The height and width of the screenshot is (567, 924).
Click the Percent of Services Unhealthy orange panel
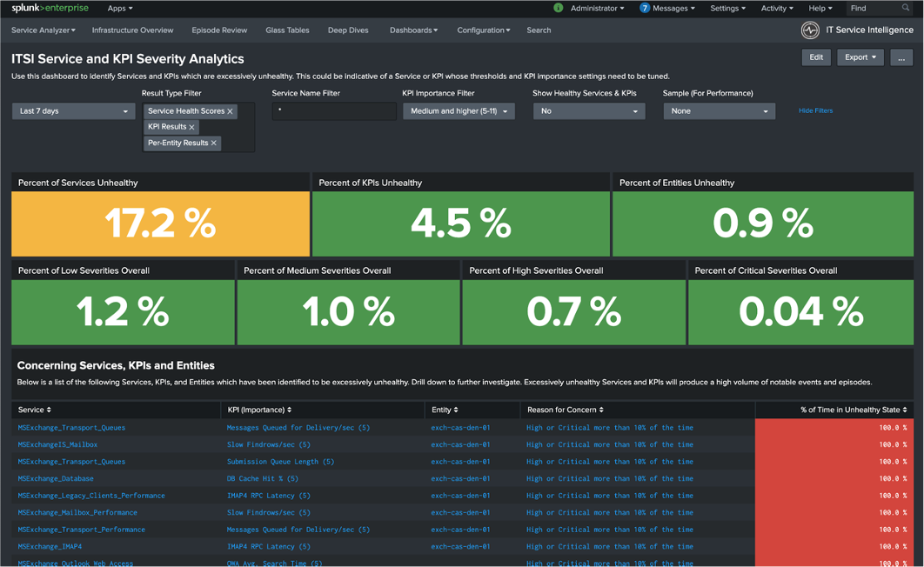[x=160, y=223]
